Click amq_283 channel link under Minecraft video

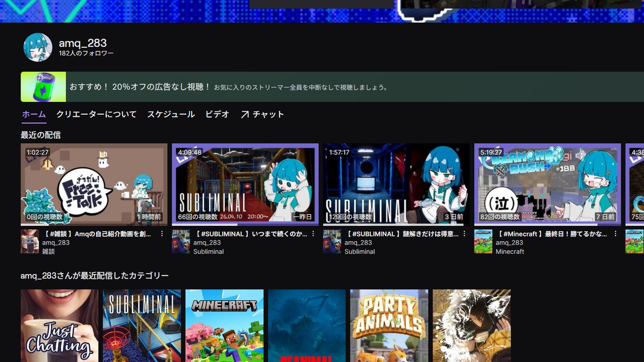[509, 242]
